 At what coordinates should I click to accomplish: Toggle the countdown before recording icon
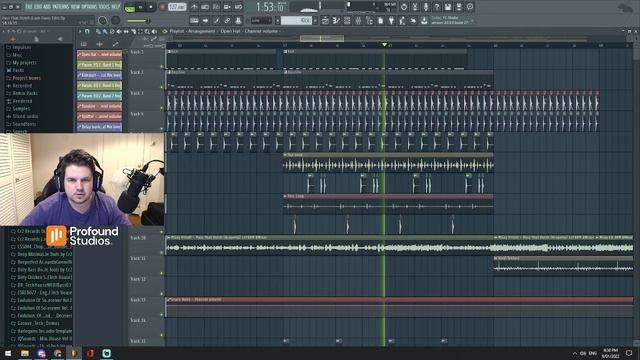[216, 7]
